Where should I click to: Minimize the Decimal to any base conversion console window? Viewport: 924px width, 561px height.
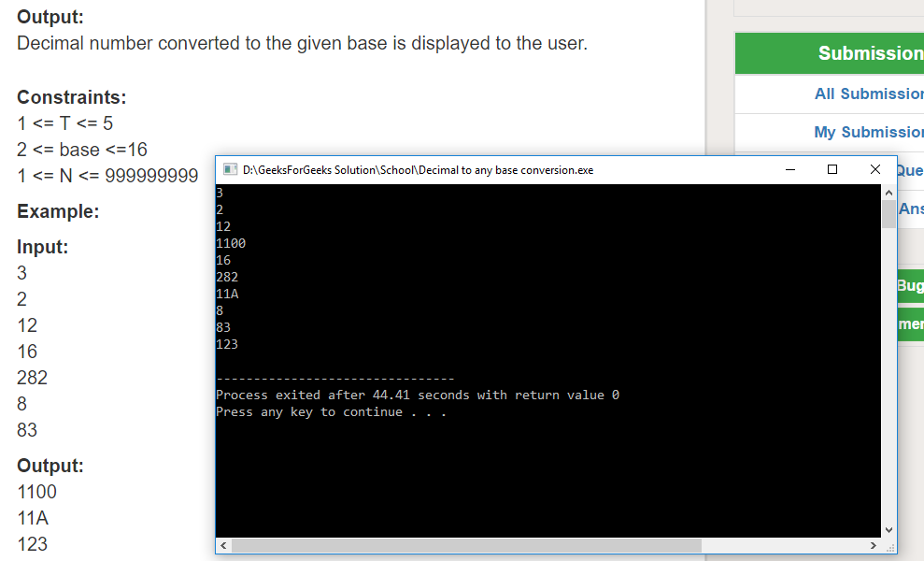(789, 169)
